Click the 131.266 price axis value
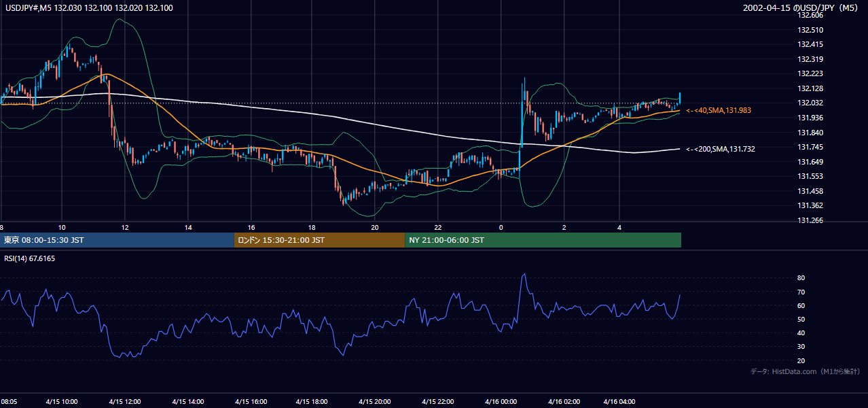Screen dimensions: 868x408 tap(810, 220)
